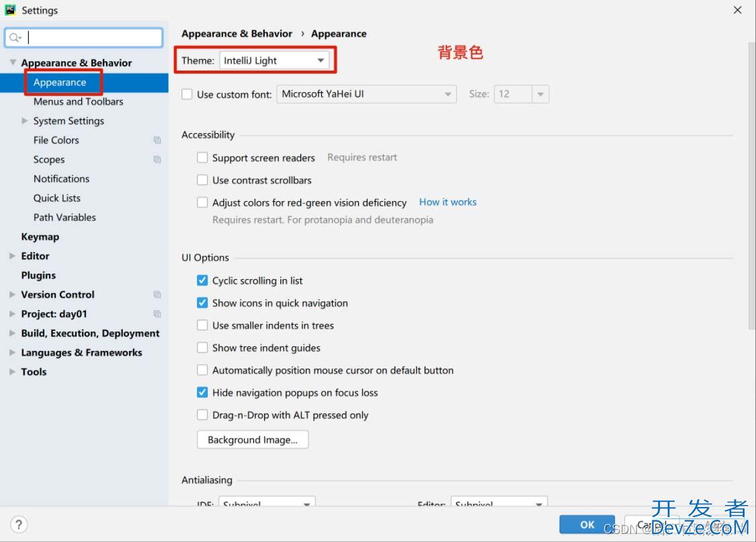
Task: Click the project-level icon beside Version Control
Action: (157, 295)
